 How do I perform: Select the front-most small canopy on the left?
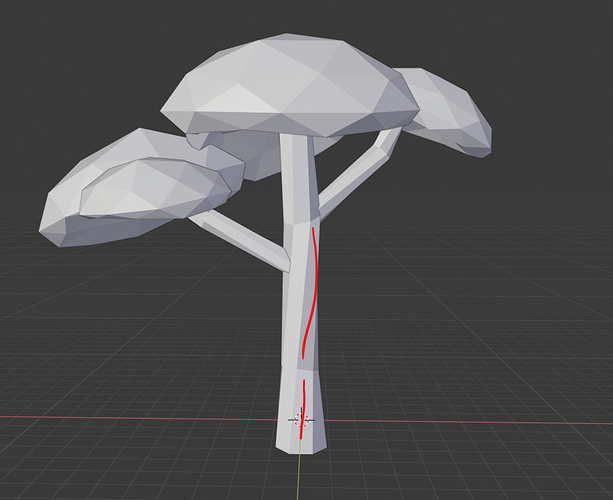click(x=154, y=188)
